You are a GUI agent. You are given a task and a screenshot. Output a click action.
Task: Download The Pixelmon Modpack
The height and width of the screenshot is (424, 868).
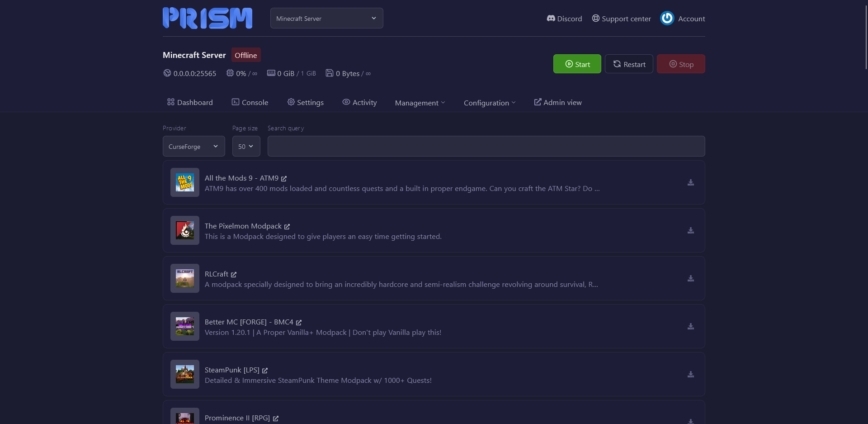(x=690, y=230)
